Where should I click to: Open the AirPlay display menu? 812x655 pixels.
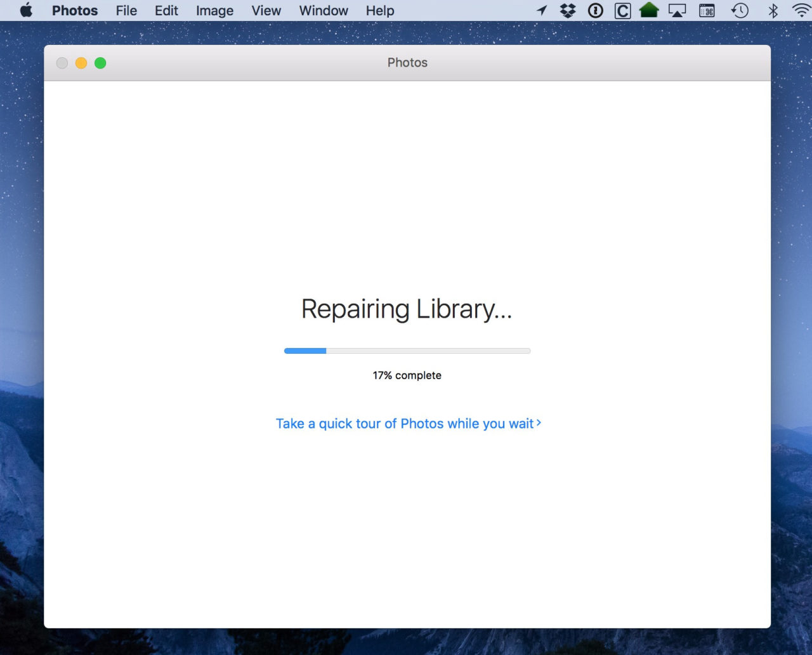click(678, 11)
